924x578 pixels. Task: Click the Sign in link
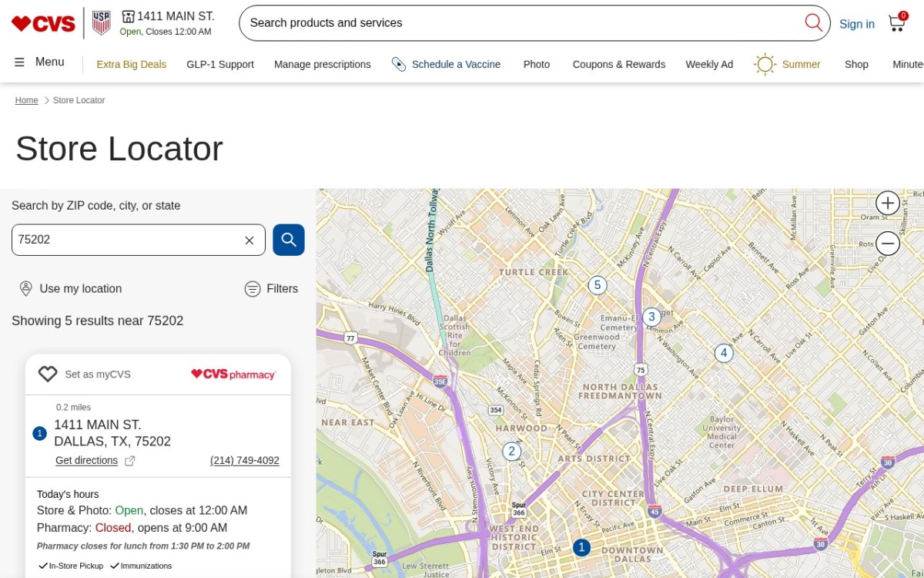pos(856,24)
